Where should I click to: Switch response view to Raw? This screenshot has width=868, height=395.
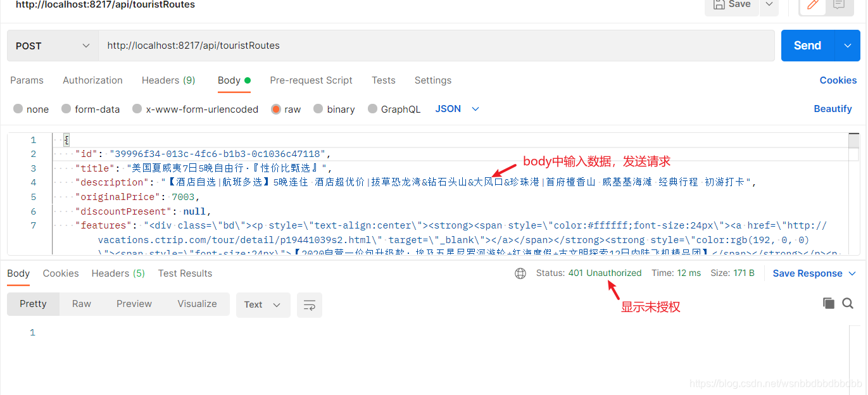[82, 304]
